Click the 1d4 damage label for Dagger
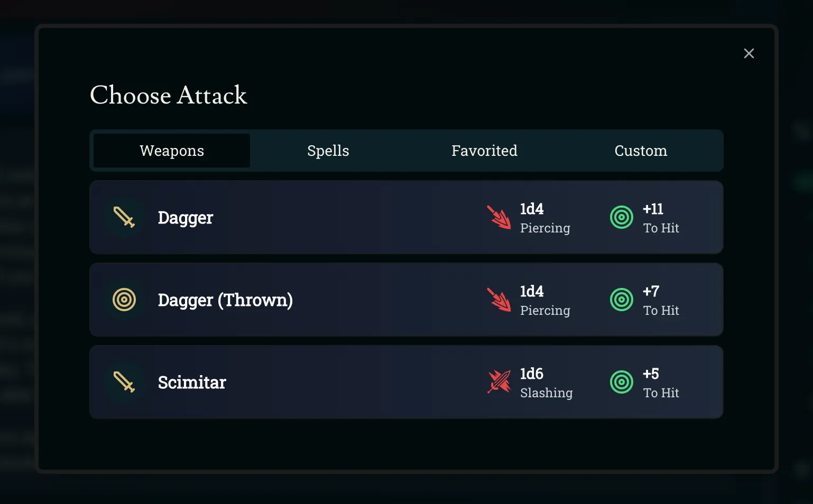Viewport: 813px width, 504px height. pyautogui.click(x=532, y=209)
